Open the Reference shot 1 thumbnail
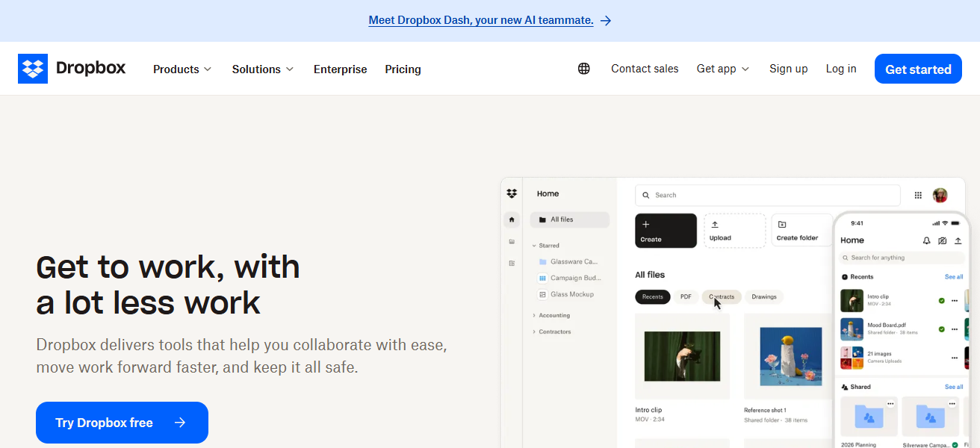This screenshot has width=980, height=448. pos(790,356)
